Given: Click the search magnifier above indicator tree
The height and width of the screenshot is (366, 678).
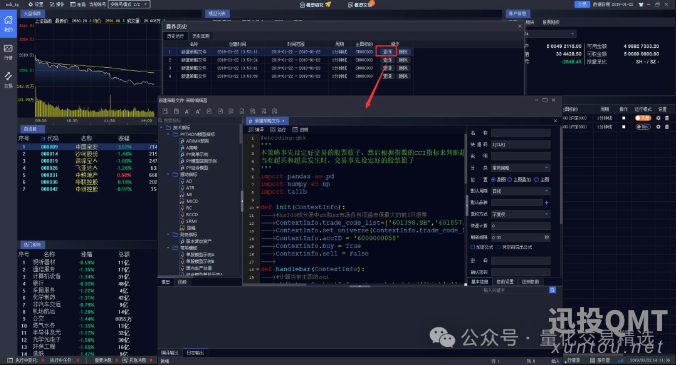Looking at the screenshot, I should click(x=160, y=121).
